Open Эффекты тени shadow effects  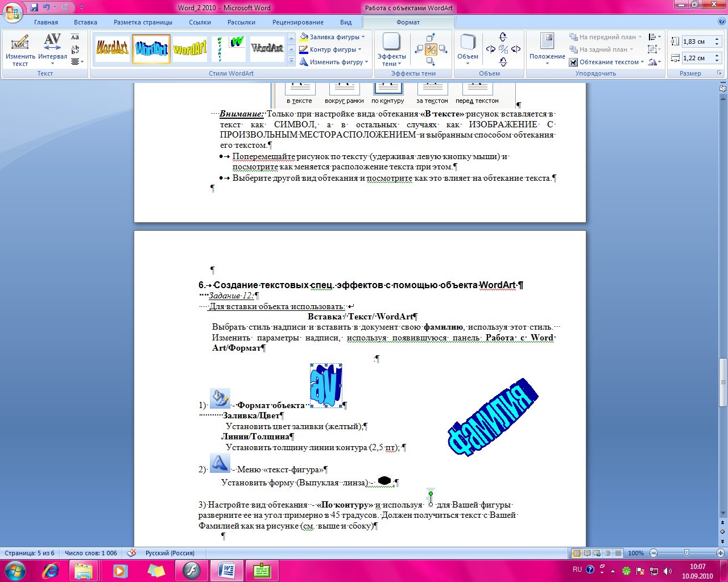pyautogui.click(x=391, y=50)
